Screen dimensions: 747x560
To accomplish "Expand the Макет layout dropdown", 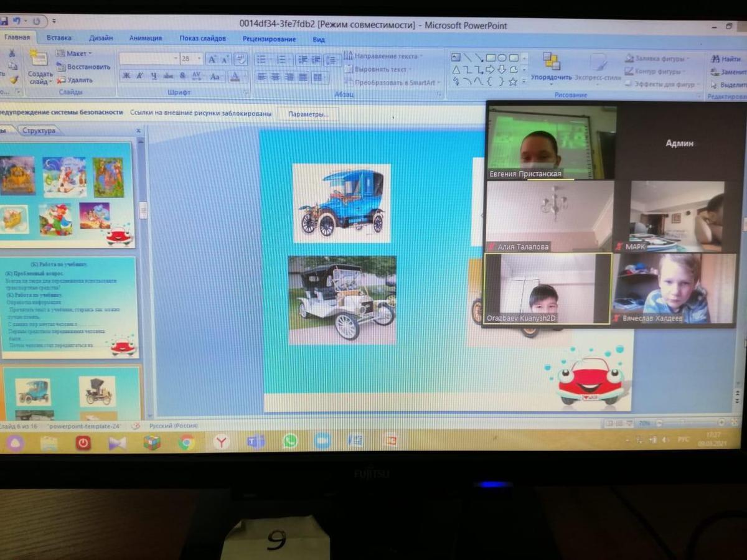I will click(77, 54).
